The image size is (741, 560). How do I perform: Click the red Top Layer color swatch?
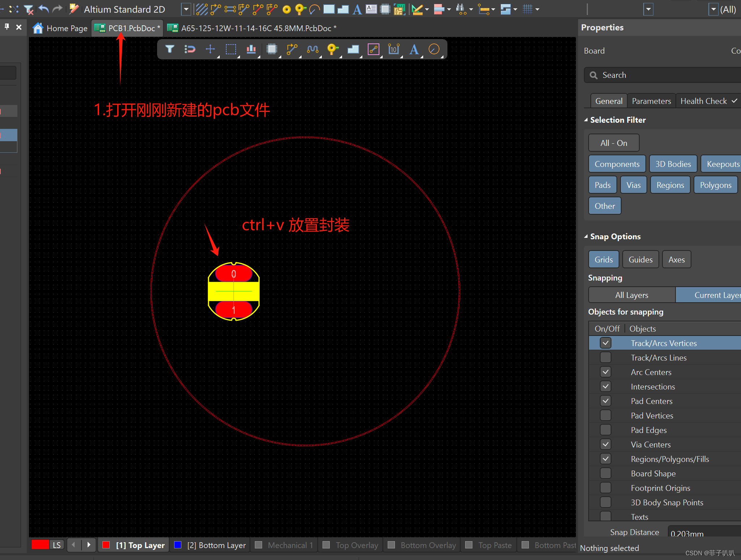pyautogui.click(x=106, y=545)
